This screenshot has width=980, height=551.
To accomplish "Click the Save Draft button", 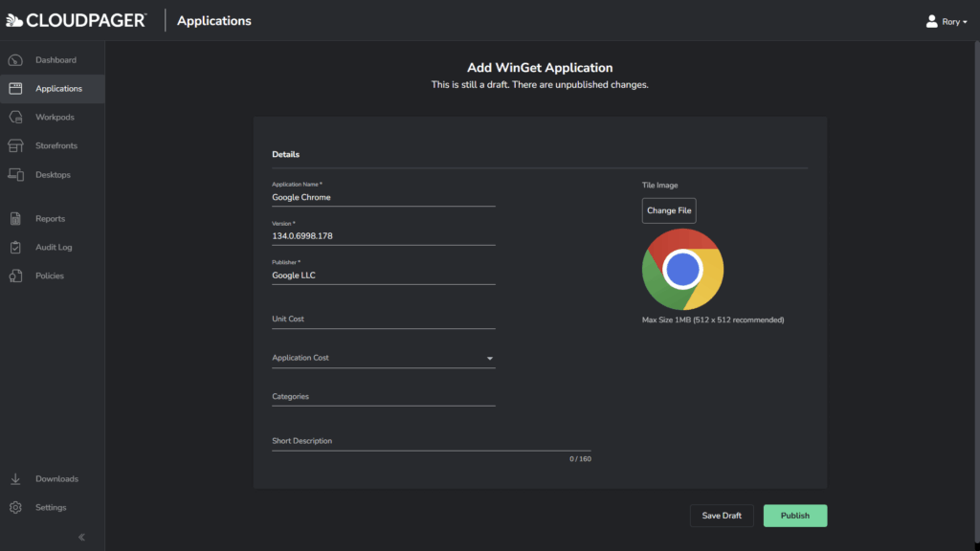I will click(x=722, y=516).
